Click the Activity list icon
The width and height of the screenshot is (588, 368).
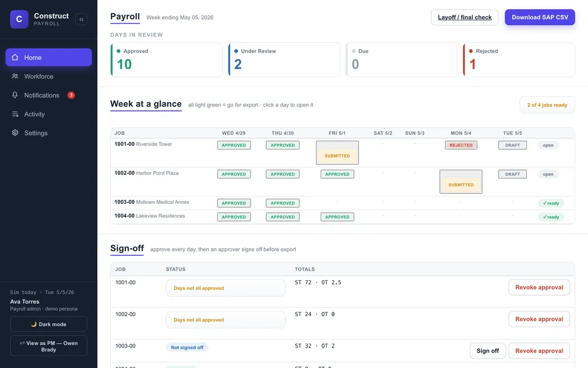coord(15,114)
